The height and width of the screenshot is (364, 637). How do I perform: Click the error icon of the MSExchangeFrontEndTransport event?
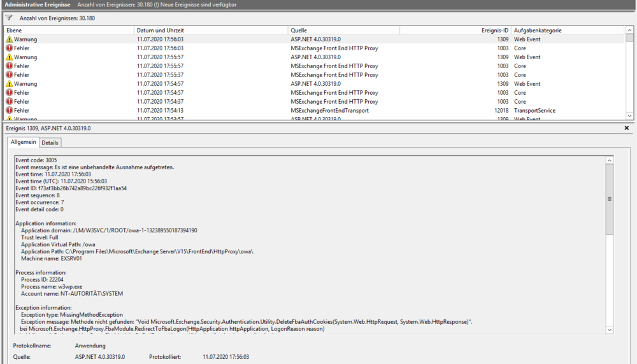pyautogui.click(x=9, y=111)
